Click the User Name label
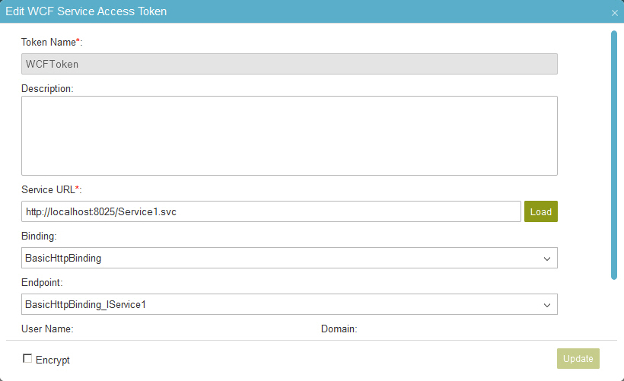This screenshot has width=624, height=381. 47,329
